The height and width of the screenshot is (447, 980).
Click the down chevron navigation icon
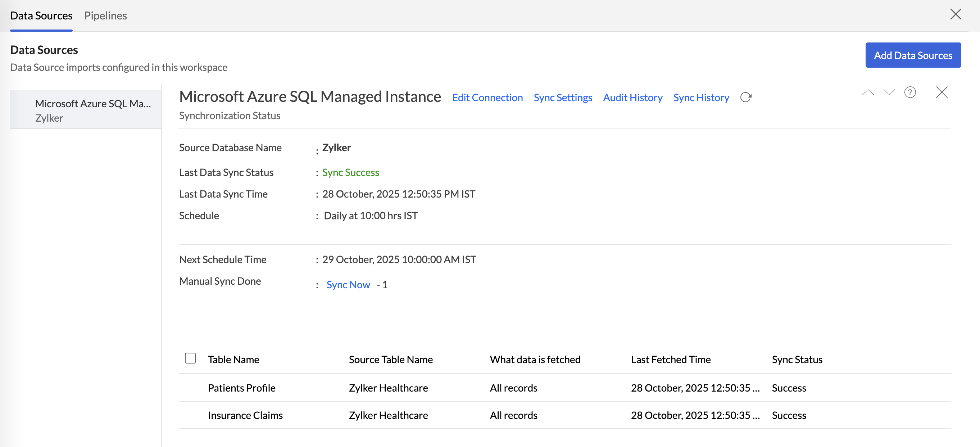[x=889, y=92]
